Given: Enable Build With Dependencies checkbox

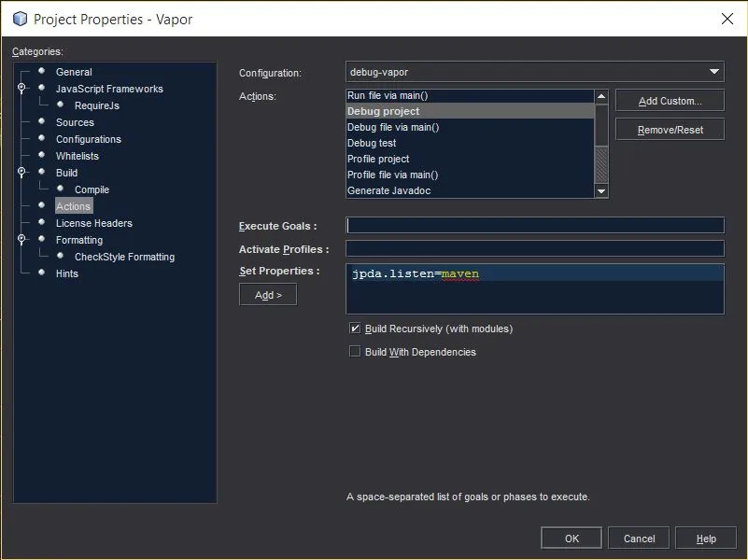Looking at the screenshot, I should point(355,352).
